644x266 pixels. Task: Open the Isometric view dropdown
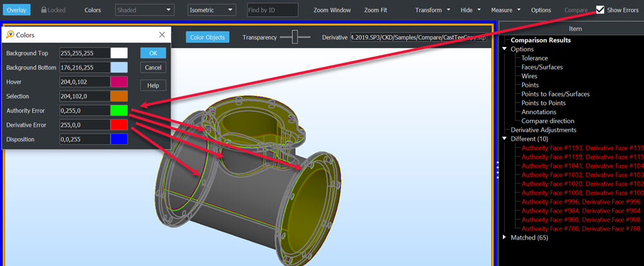tap(212, 10)
